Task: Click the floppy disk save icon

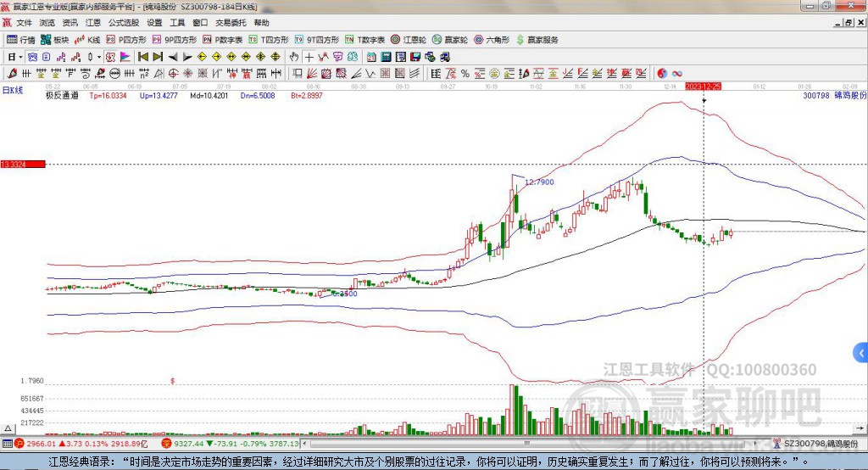Action: point(415,57)
